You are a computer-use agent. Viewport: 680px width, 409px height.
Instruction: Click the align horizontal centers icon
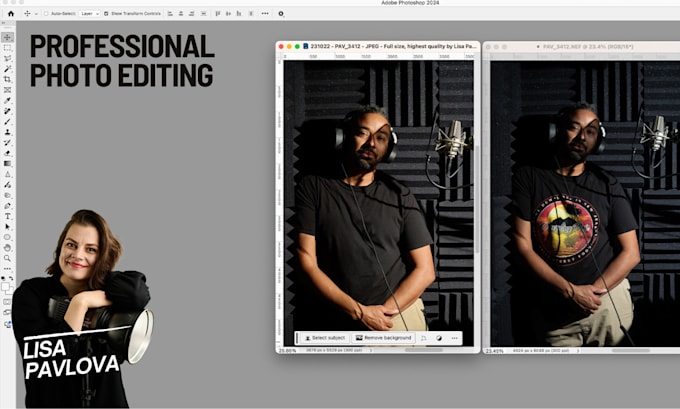[x=181, y=13]
